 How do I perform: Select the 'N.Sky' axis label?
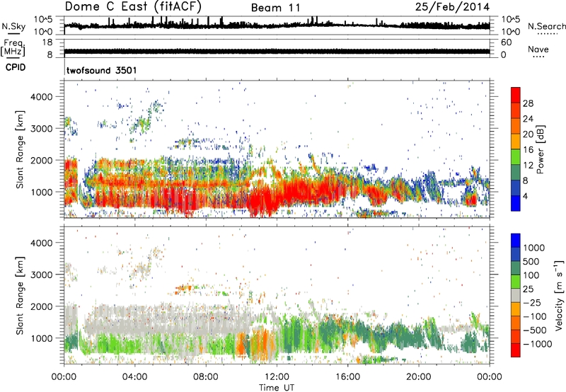(13, 26)
